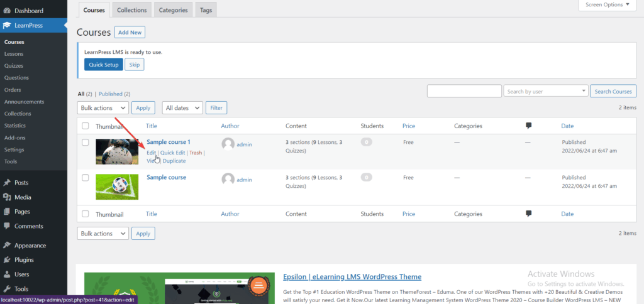
Task: Click the top Apply button
Action: click(143, 108)
